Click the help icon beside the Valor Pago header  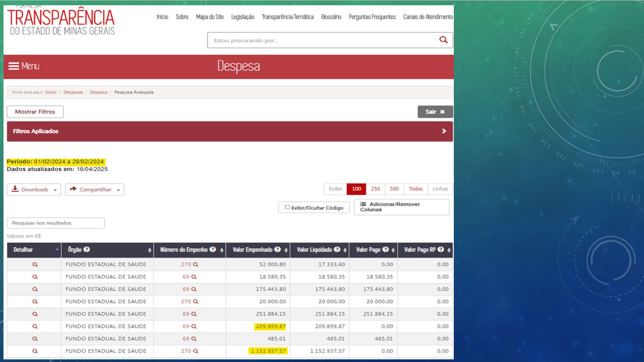click(x=386, y=249)
